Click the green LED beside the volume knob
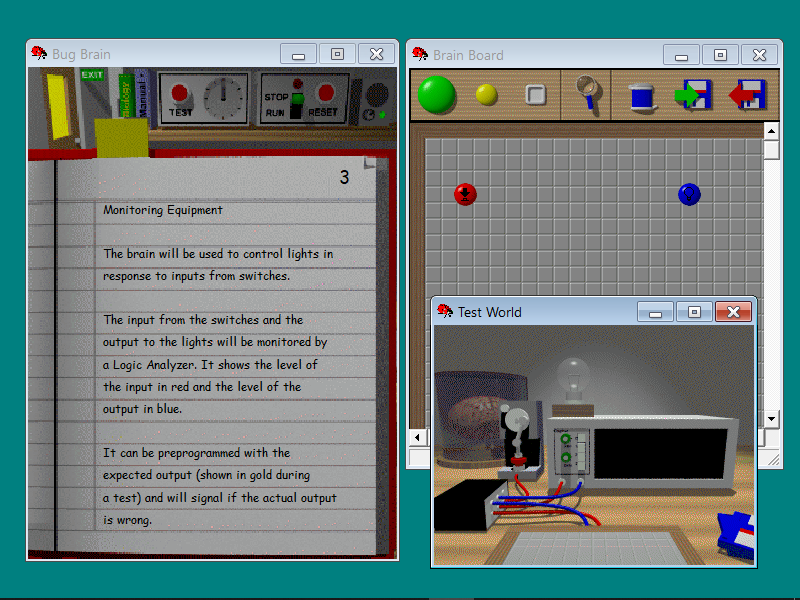This screenshot has height=600, width=800. tap(382, 115)
